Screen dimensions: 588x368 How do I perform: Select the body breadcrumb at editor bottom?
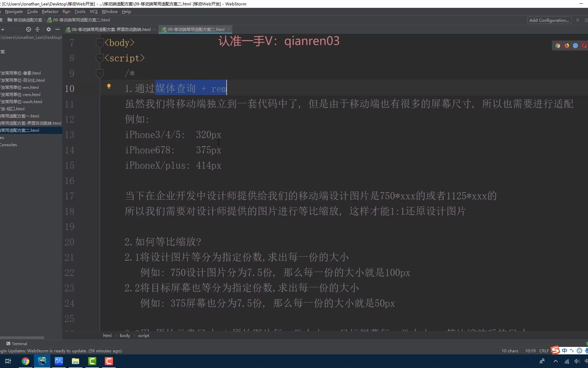point(125,336)
